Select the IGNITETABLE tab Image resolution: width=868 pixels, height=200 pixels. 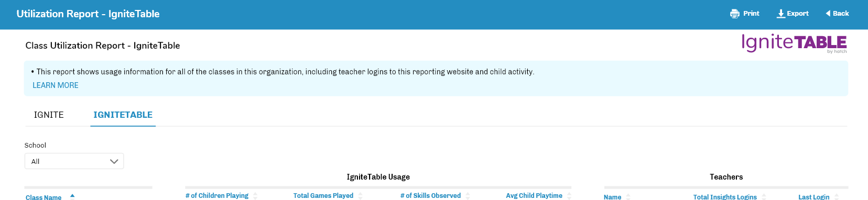point(123,115)
